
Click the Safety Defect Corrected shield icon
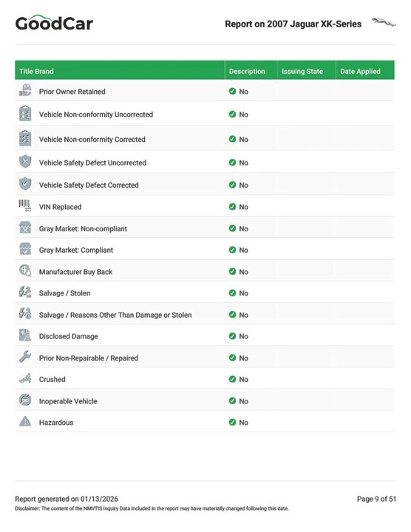point(25,183)
